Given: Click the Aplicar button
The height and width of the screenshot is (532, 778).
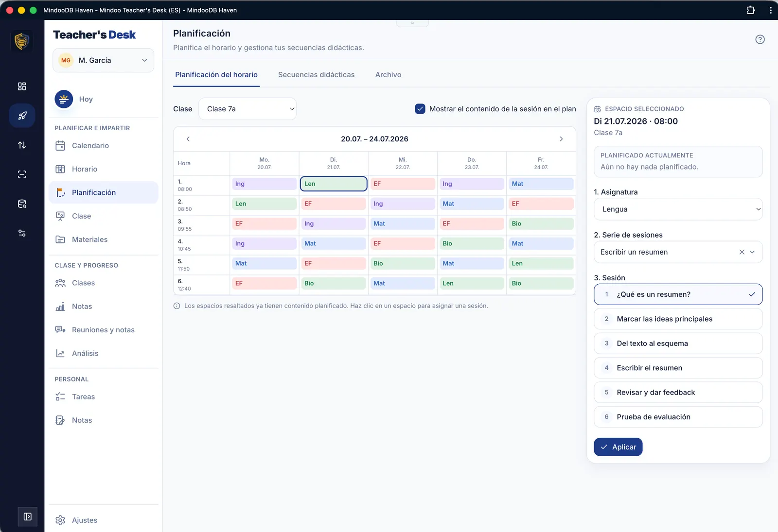Looking at the screenshot, I should [x=618, y=447].
